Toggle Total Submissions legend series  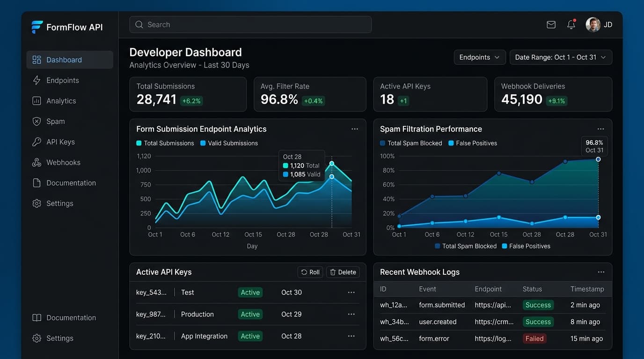pos(165,144)
